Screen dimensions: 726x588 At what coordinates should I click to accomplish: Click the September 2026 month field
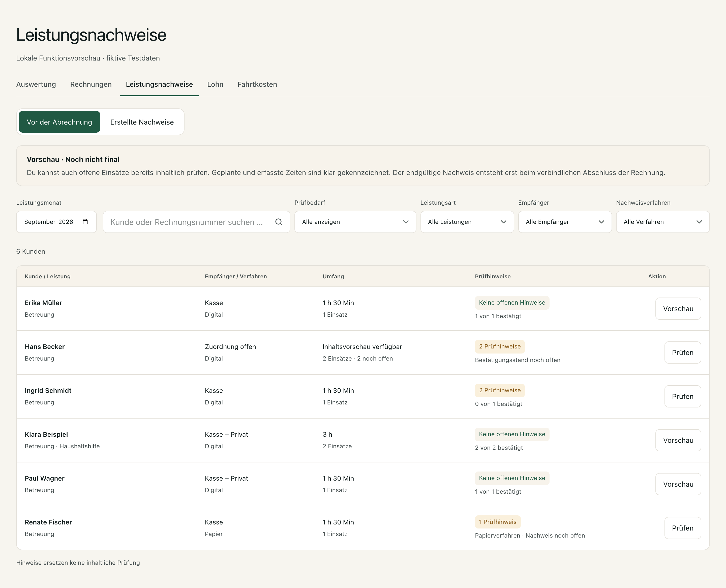(56, 222)
